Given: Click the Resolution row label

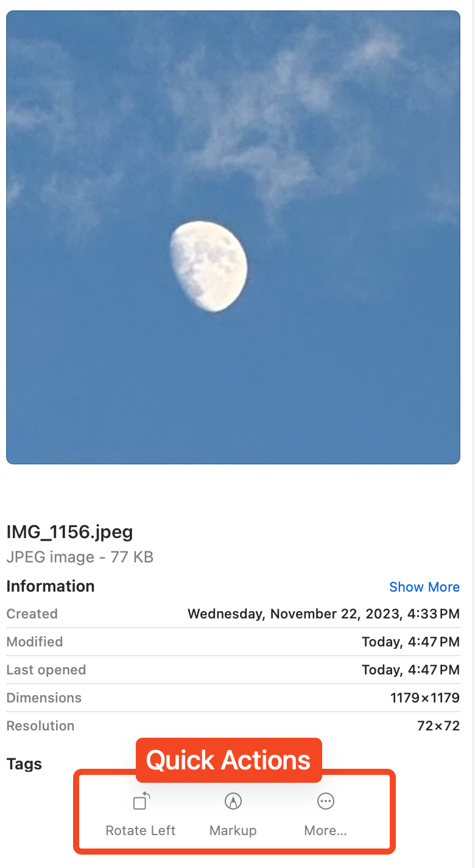Looking at the screenshot, I should pyautogui.click(x=40, y=726).
